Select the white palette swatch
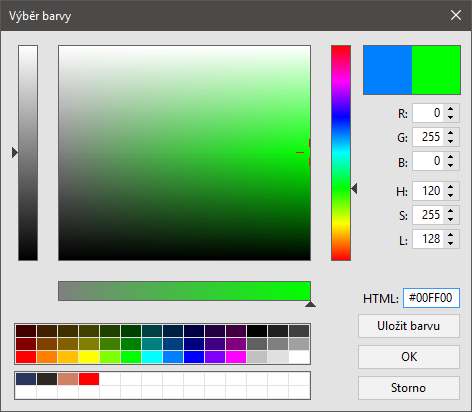Screen dimensions: 472x412 tap(299, 357)
